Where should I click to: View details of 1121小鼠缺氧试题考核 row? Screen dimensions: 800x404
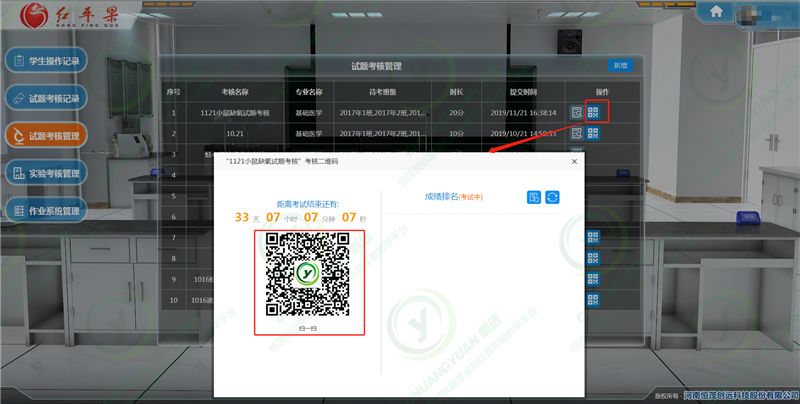[577, 113]
